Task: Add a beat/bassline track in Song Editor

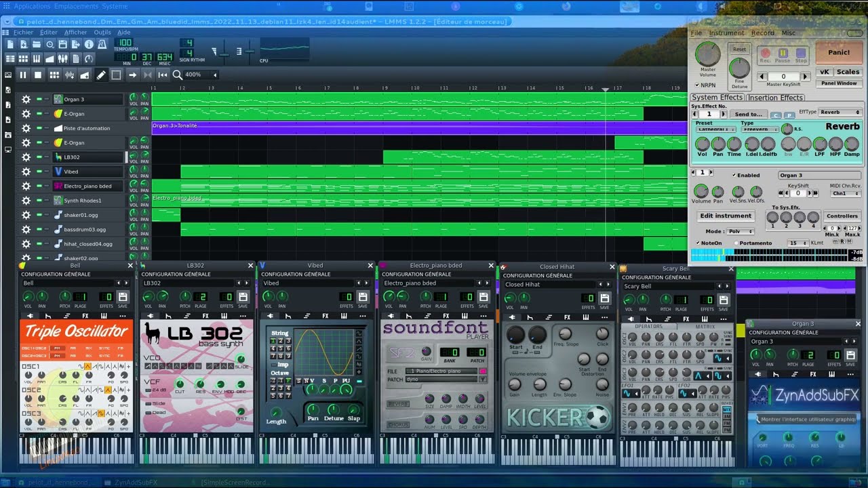Action: (x=54, y=75)
